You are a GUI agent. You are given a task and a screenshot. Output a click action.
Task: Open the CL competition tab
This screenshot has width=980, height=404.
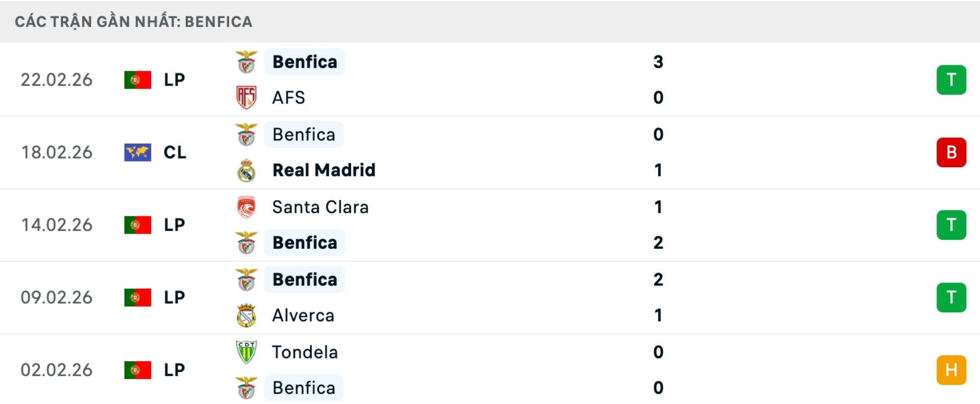175,152
